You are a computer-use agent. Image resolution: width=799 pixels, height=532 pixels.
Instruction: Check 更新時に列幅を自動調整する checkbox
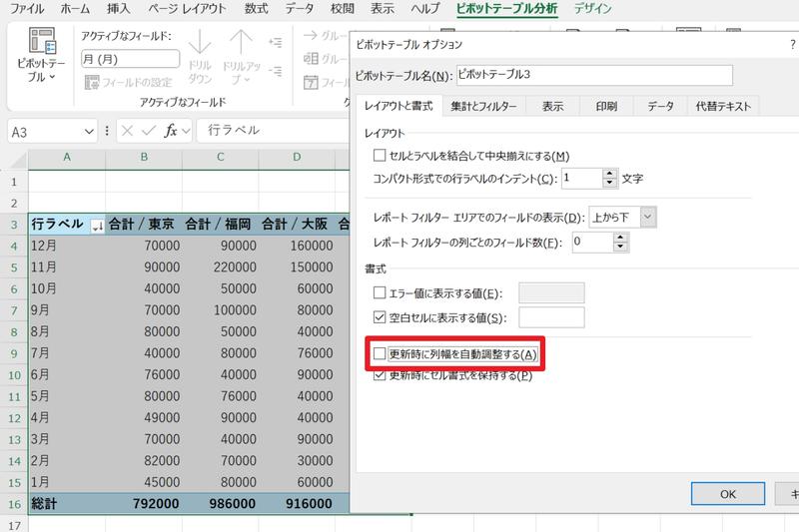[380, 353]
